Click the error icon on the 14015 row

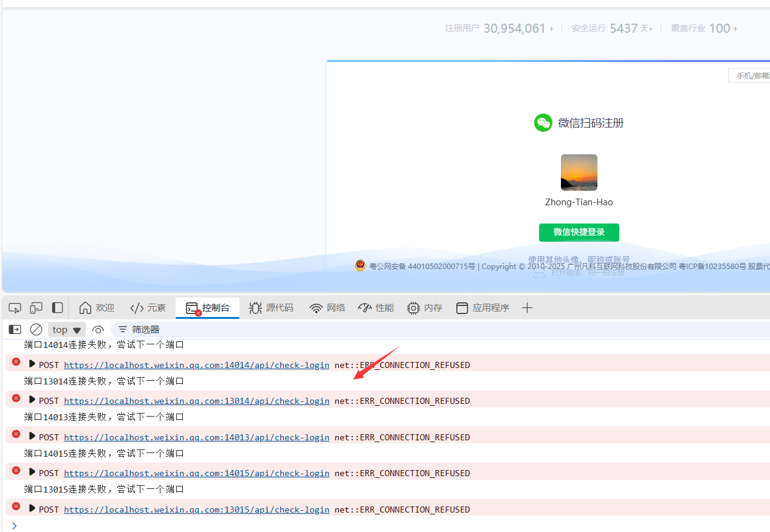click(x=16, y=470)
